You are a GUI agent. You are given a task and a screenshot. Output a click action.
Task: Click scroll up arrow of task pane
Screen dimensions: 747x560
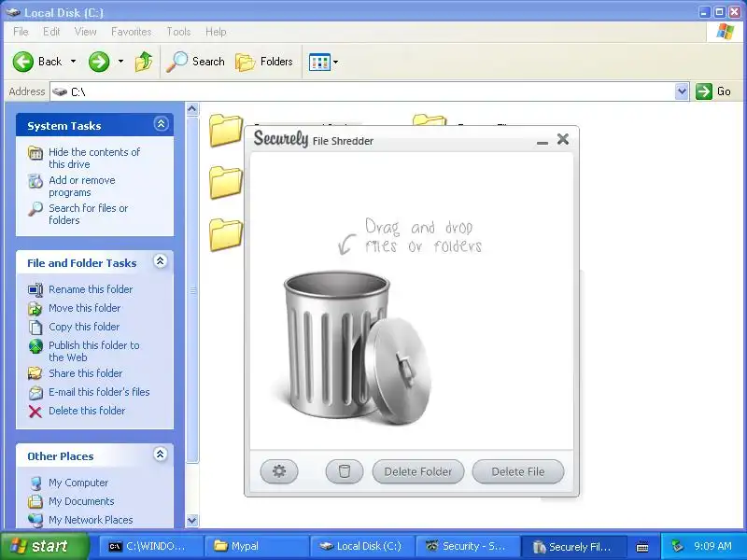[x=192, y=109]
